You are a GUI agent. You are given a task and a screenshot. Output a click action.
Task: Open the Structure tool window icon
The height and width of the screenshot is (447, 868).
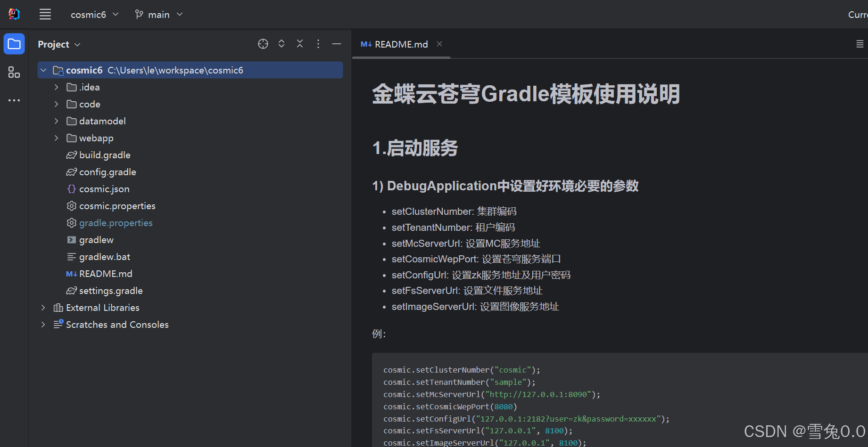pos(14,72)
